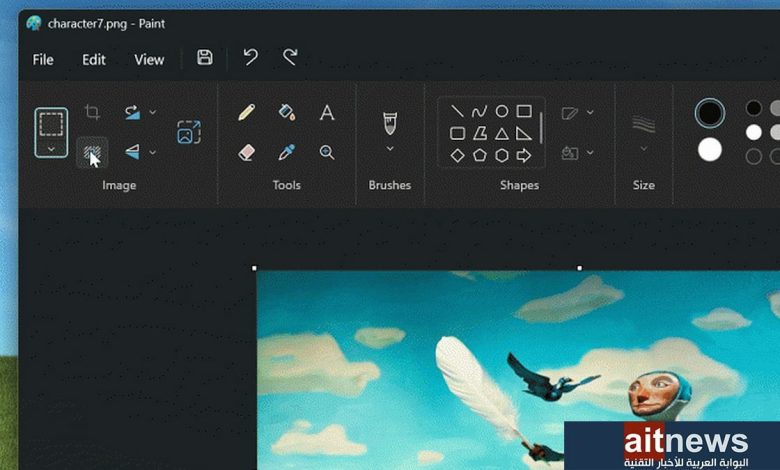Select the black Color 1 primary swatch
Screen dimensions: 780x470
pos(710,113)
